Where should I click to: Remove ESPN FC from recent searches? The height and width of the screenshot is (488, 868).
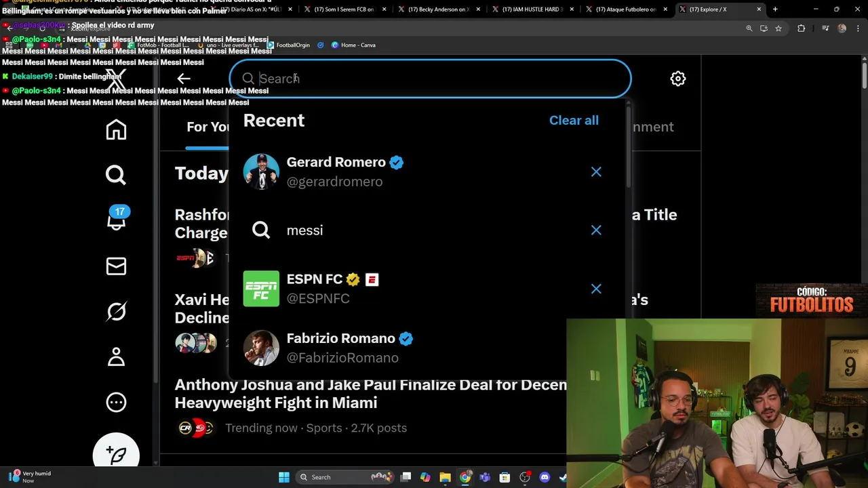pyautogui.click(x=596, y=289)
